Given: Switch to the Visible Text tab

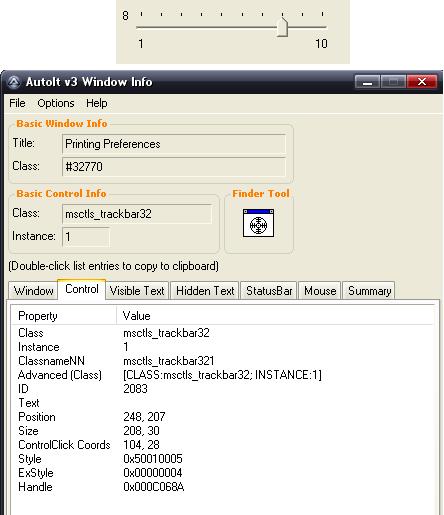Looking at the screenshot, I should click(x=137, y=291).
